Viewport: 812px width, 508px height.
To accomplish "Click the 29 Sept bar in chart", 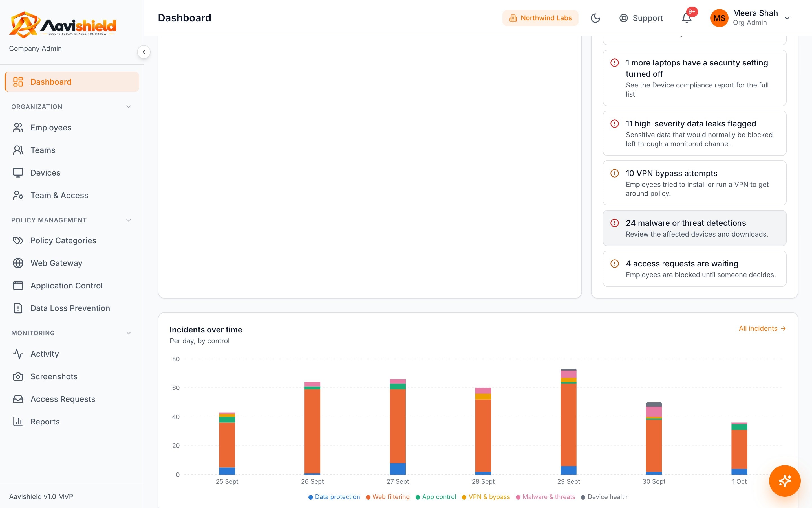I will click(568, 422).
